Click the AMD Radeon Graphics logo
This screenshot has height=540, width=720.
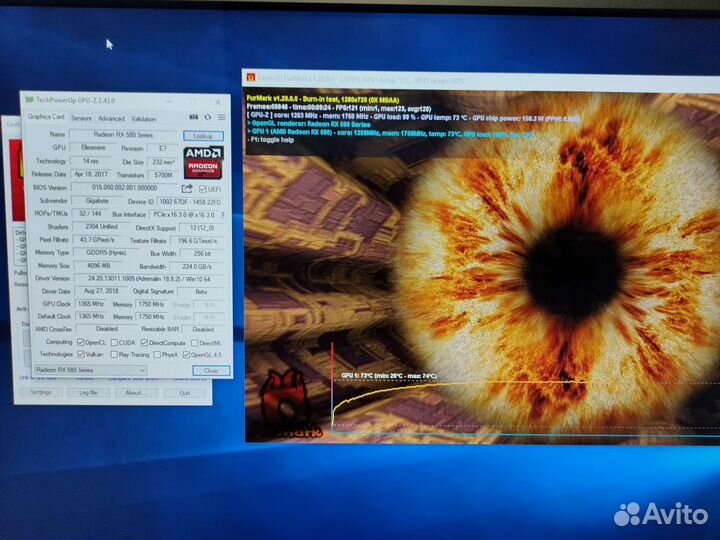tap(203, 162)
